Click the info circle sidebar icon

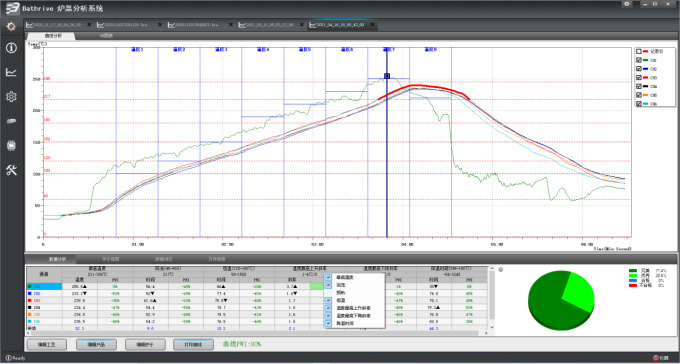pyautogui.click(x=11, y=48)
